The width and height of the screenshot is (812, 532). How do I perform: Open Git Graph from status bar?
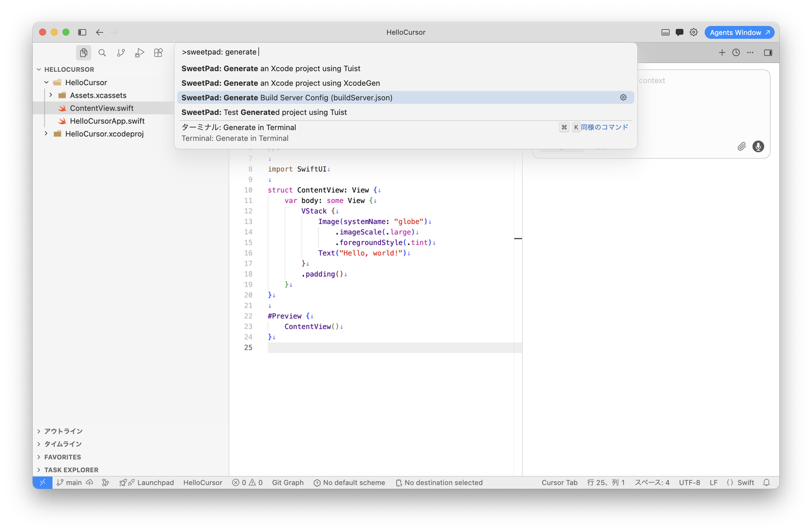tap(288, 482)
